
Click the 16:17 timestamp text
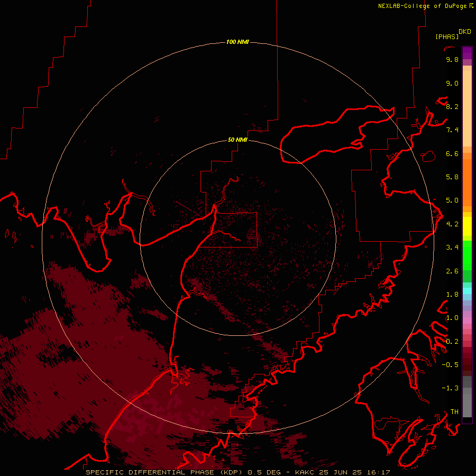(x=378, y=472)
